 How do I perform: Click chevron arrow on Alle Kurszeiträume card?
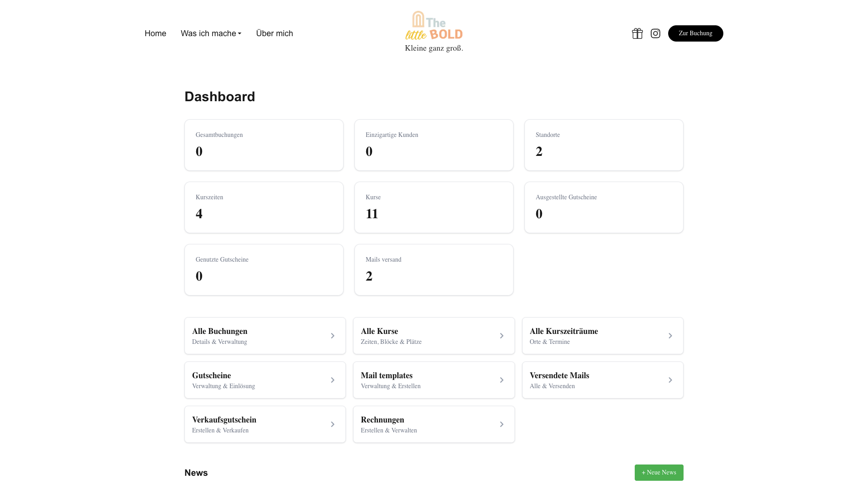(x=670, y=336)
